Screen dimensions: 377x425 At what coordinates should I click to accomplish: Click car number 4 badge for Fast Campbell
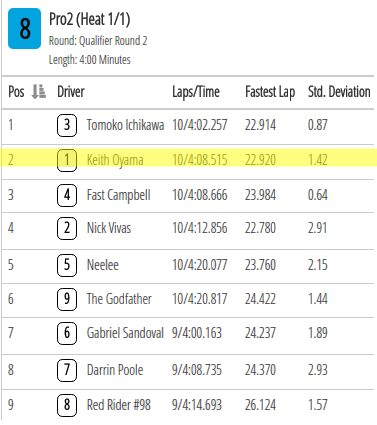click(x=67, y=195)
